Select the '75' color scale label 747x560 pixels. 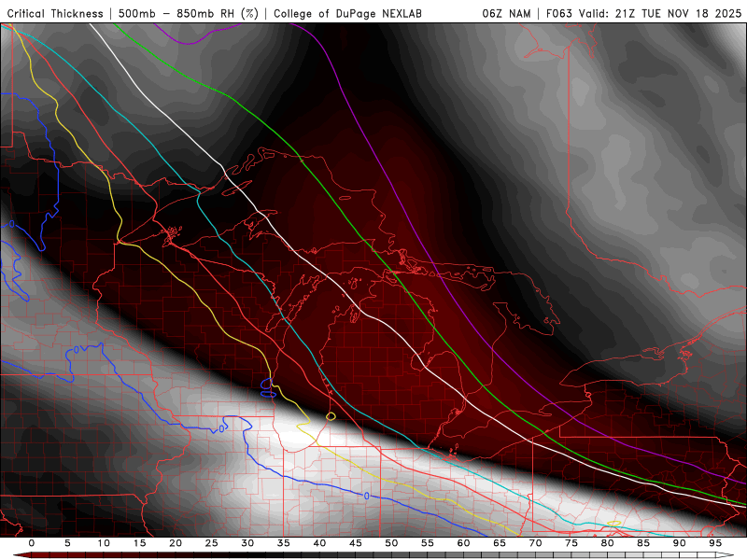click(x=571, y=543)
